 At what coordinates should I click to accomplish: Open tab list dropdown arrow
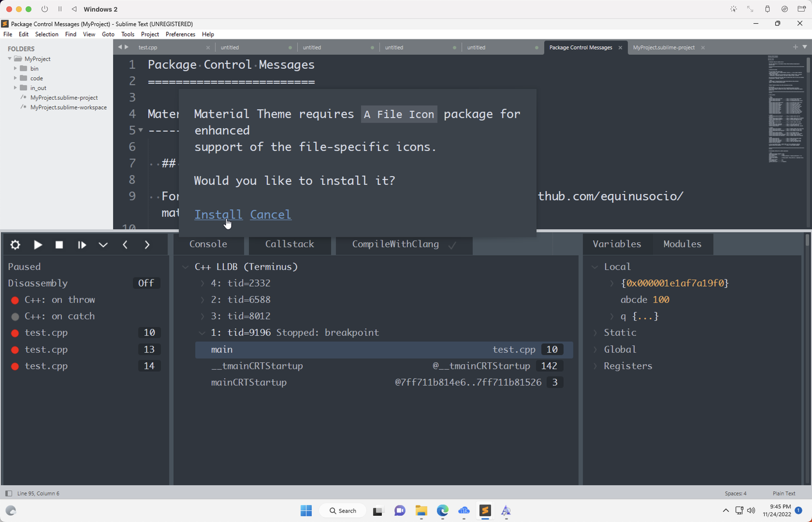click(x=805, y=47)
